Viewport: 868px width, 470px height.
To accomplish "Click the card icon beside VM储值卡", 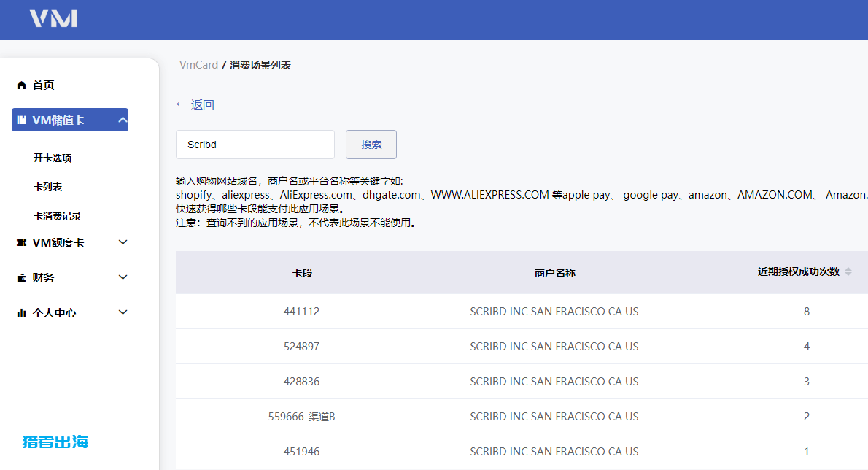I will click(x=22, y=120).
